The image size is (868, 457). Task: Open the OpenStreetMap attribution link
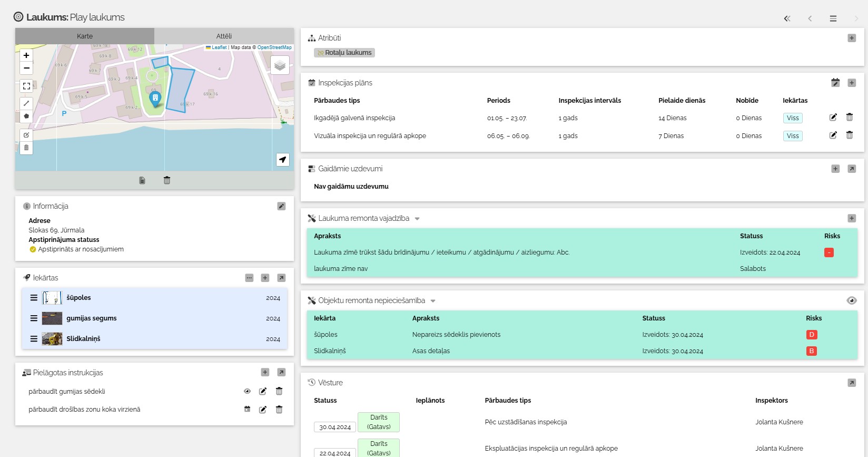pyautogui.click(x=274, y=47)
